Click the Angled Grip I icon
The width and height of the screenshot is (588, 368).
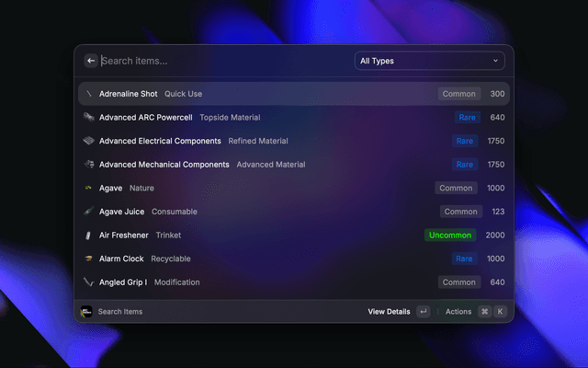tap(89, 282)
